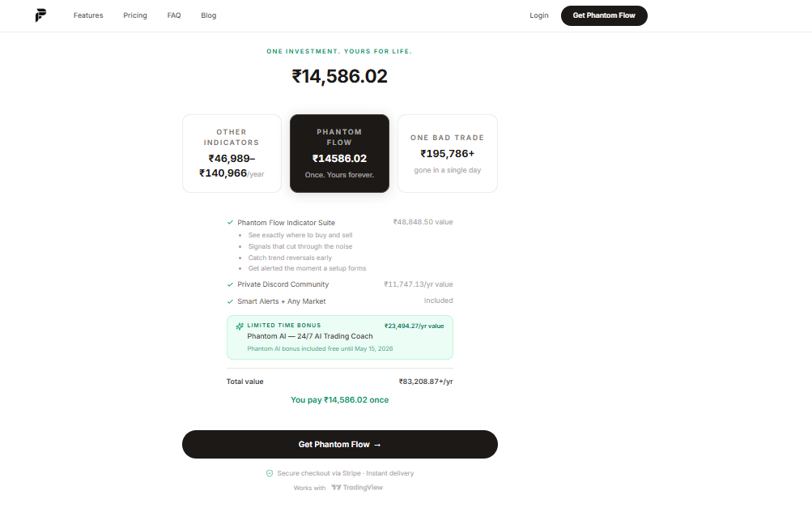Click the TradingView logo icon

pyautogui.click(x=337, y=487)
